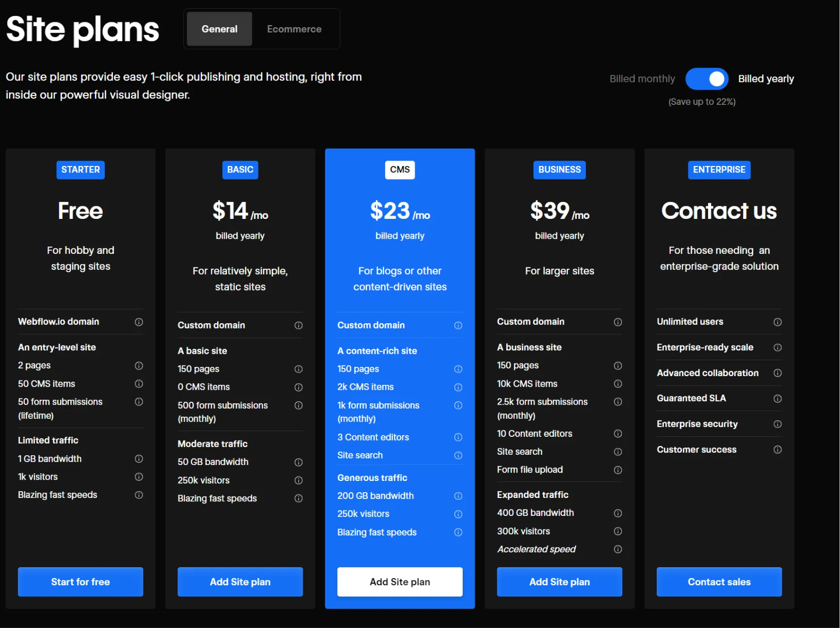Add the Basic Site plan
840x628 pixels.
(240, 581)
